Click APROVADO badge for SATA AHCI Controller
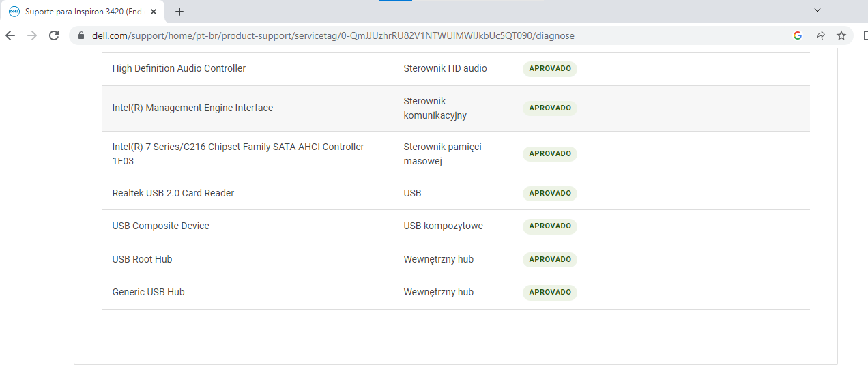Viewport: 868px width, 386px height. tap(550, 153)
